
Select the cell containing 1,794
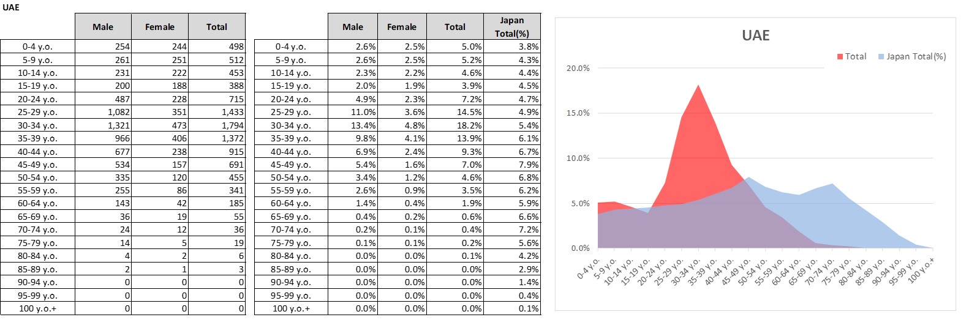coord(217,125)
